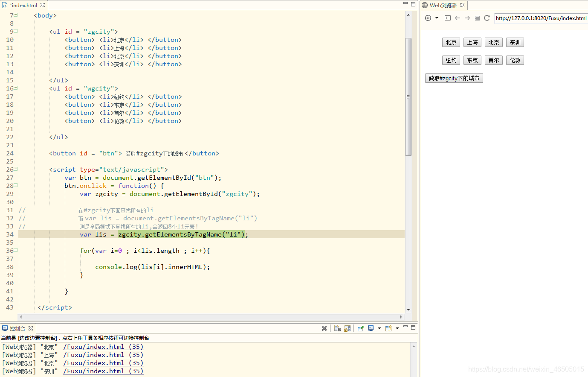
Task: Click the display selected console monitor icon
Action: coord(371,328)
